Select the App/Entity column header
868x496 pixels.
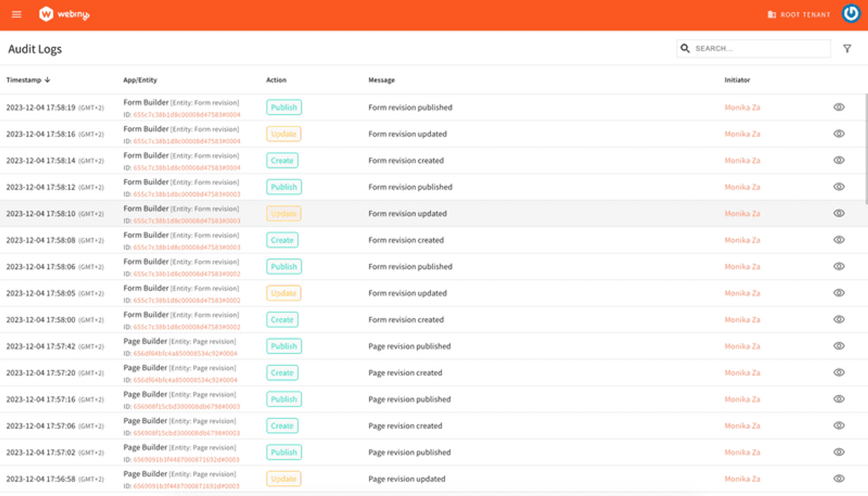(140, 80)
